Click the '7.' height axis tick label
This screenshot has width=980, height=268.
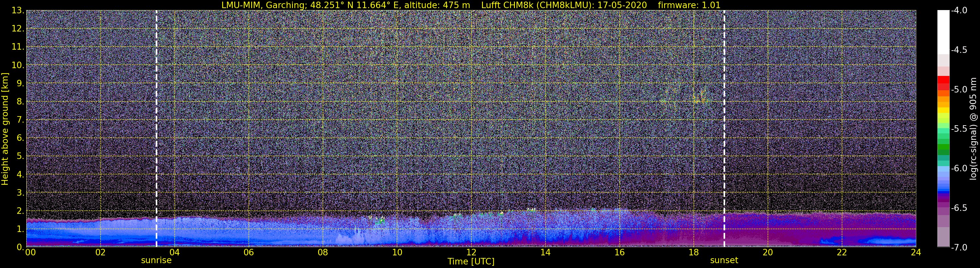point(20,120)
